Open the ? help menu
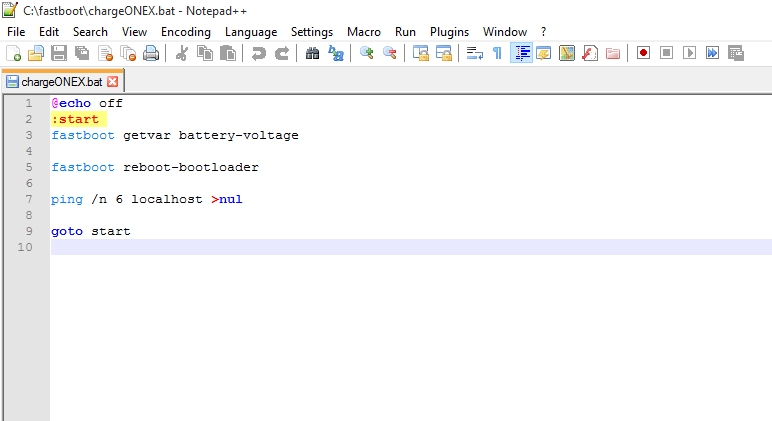Image resolution: width=772 pixels, height=421 pixels. [x=544, y=32]
